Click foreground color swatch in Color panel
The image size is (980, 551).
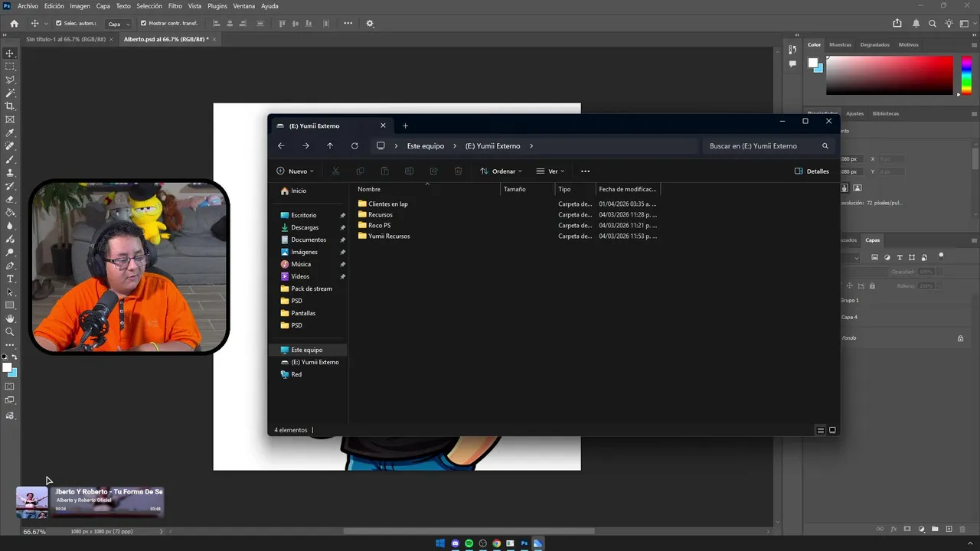pyautogui.click(x=813, y=63)
